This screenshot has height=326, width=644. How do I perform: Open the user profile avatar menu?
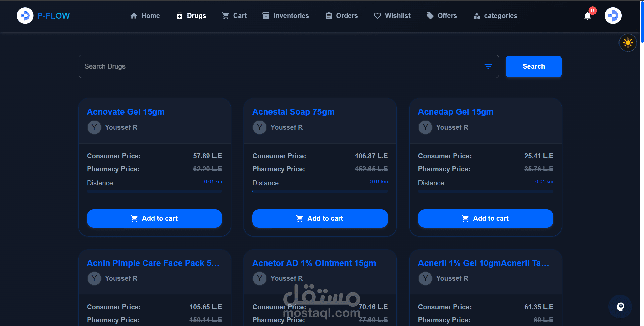(x=613, y=16)
